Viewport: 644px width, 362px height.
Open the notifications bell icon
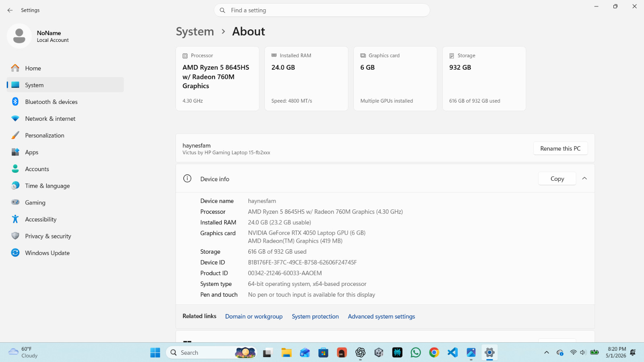pyautogui.click(x=633, y=353)
